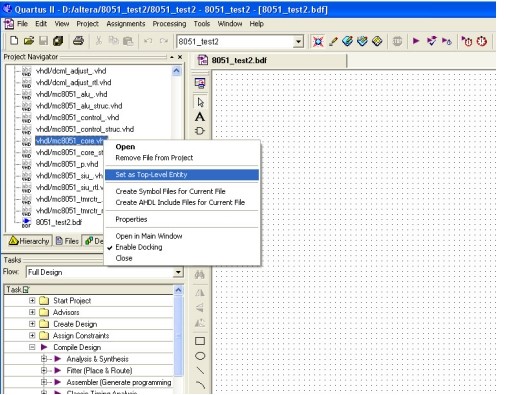506x395 pixels.
Task: Click the Assignment Editor pencil icon
Action: tap(333, 41)
